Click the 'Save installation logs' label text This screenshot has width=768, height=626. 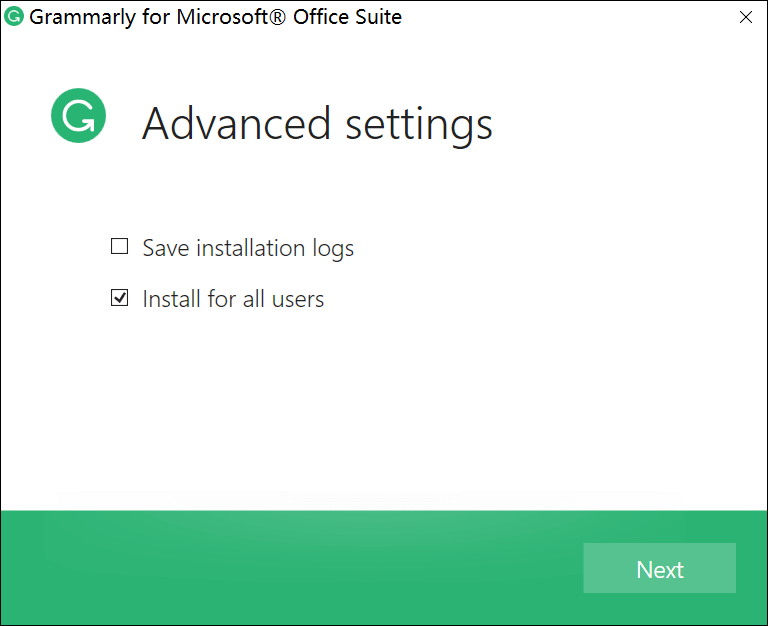click(248, 248)
